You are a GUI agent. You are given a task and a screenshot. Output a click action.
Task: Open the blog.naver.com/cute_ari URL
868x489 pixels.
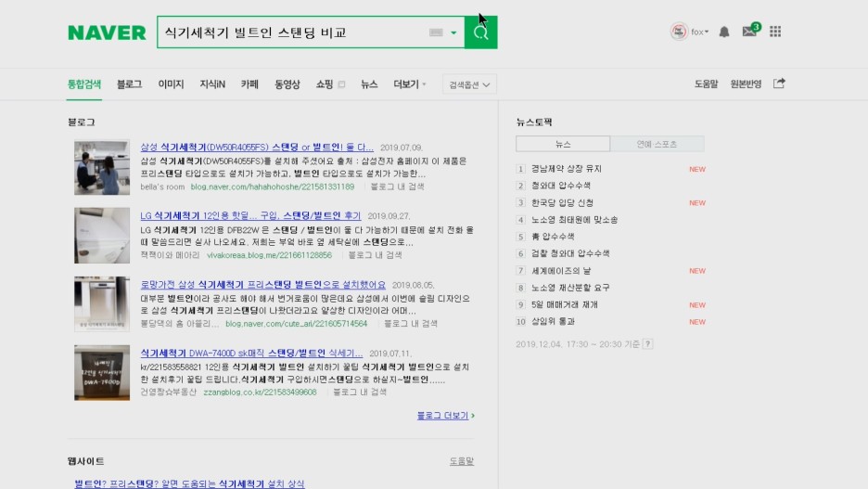click(296, 324)
